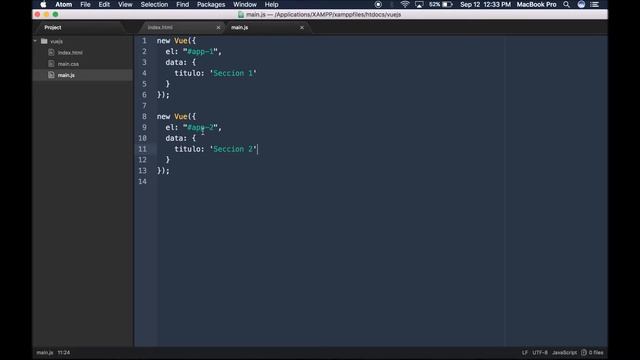640x360 pixels.
Task: Click the index.html file icon
Action: coord(51,52)
